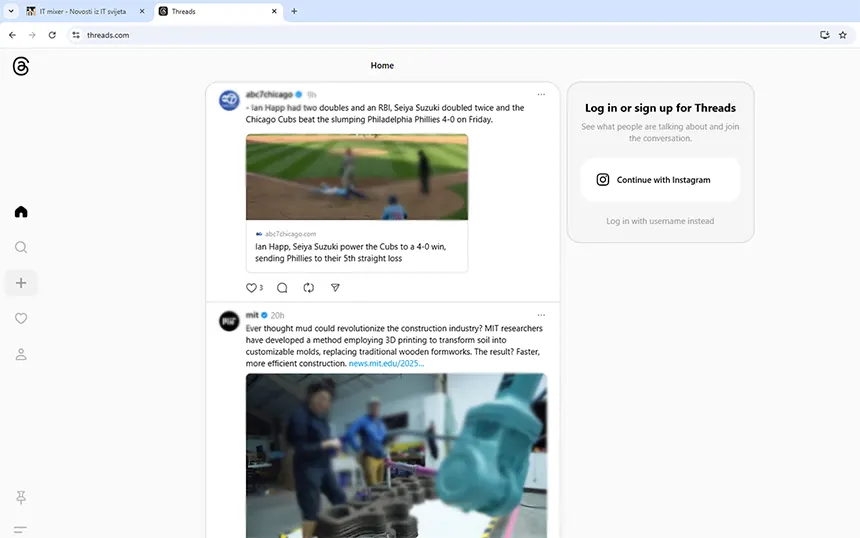860x538 pixels.
Task: Open the news.mit.edu/2025 link
Action: (386, 364)
